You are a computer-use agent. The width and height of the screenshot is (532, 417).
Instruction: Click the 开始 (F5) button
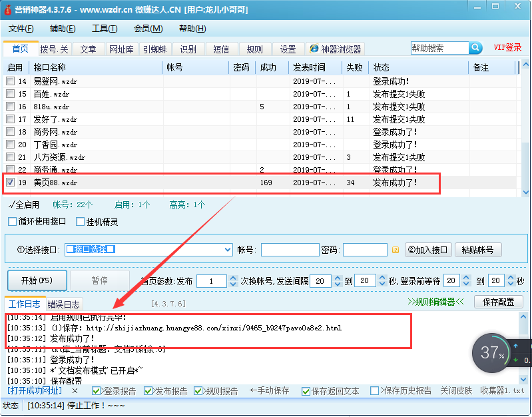click(x=37, y=280)
